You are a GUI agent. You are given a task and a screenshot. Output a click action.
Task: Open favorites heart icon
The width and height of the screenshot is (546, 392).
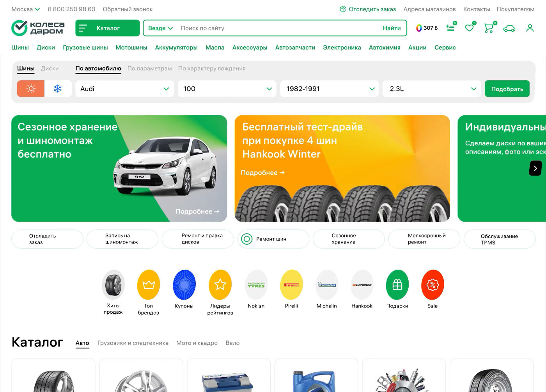click(x=469, y=28)
